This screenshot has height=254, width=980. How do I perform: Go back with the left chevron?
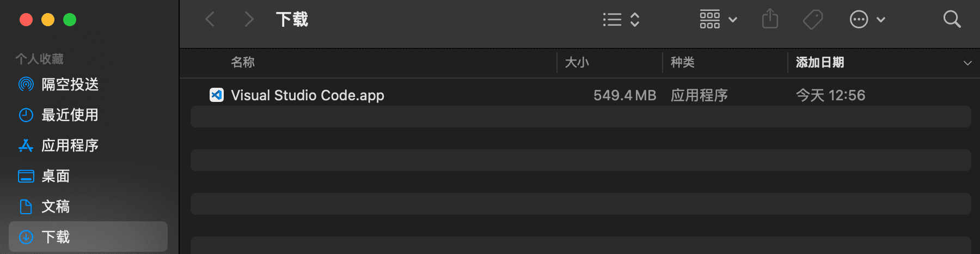210,20
